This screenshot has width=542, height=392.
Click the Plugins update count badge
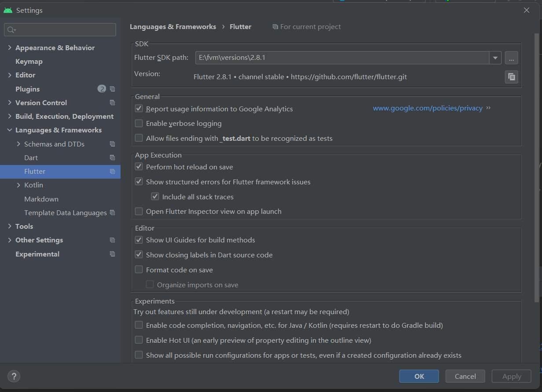point(102,89)
